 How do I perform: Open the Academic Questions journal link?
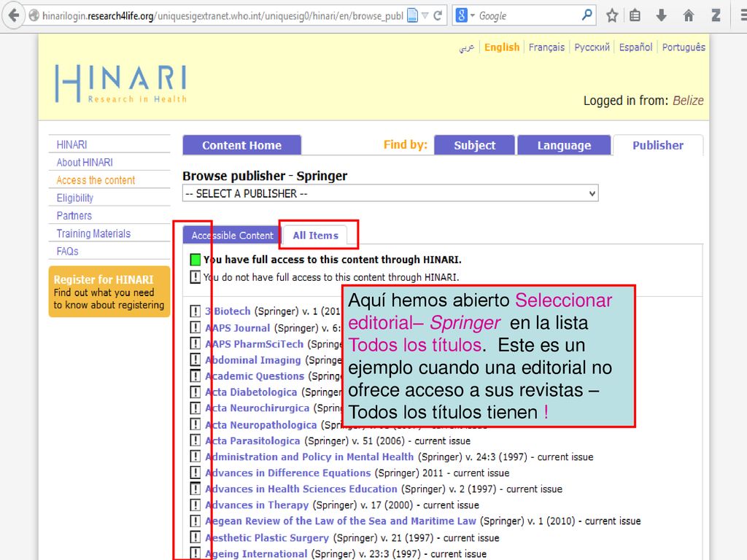(255, 376)
